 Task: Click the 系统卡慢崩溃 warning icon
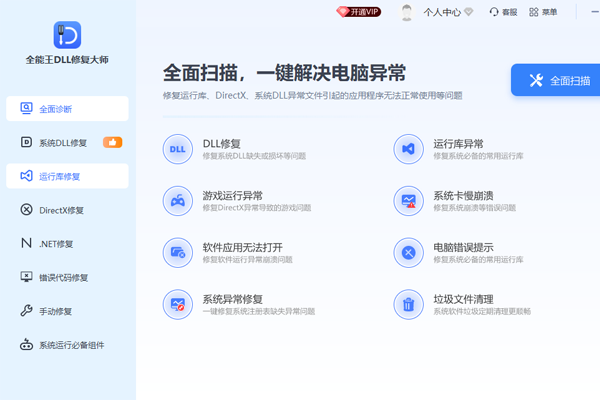click(x=408, y=201)
